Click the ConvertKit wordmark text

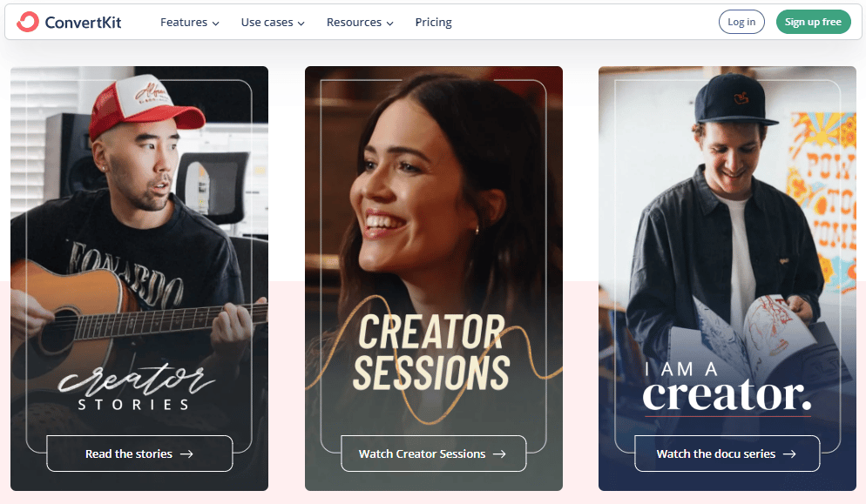coord(83,22)
